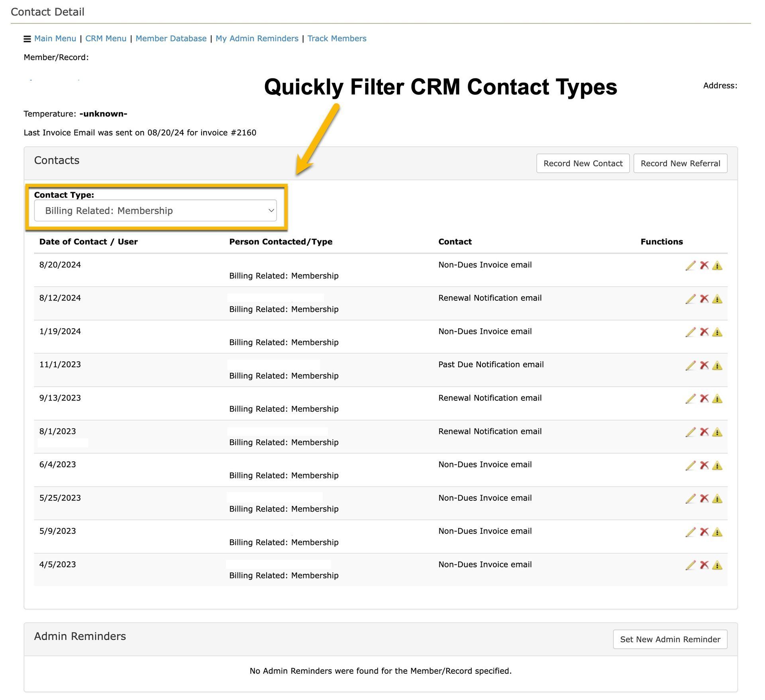Delete the 1/19/2024 Non-Dues Invoice entry

[704, 331]
